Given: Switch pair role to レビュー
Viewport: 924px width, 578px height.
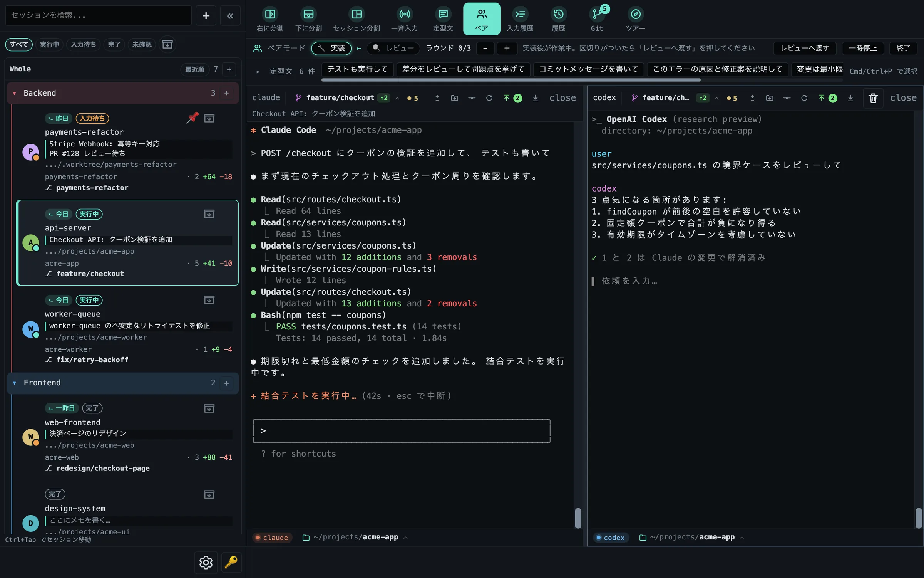Looking at the screenshot, I should (x=393, y=48).
